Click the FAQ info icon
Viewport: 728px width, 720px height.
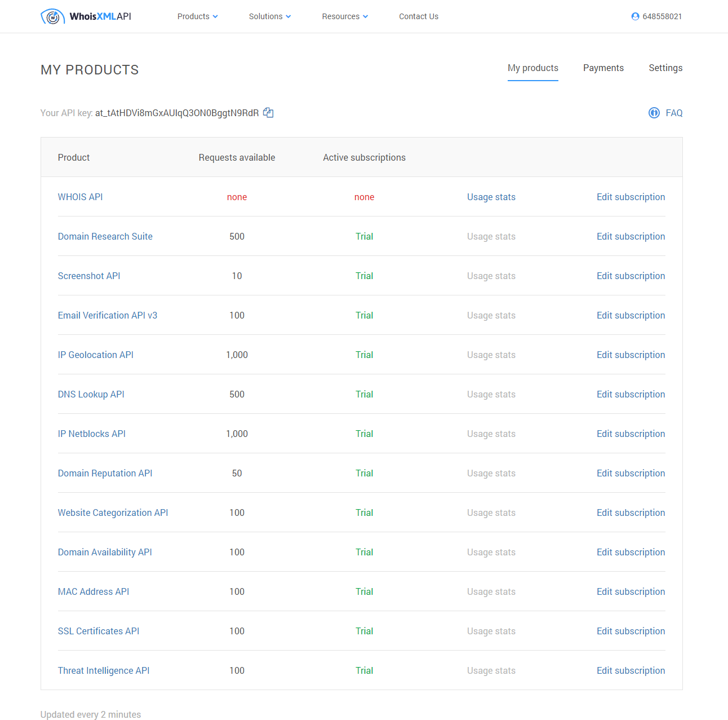[x=654, y=113]
